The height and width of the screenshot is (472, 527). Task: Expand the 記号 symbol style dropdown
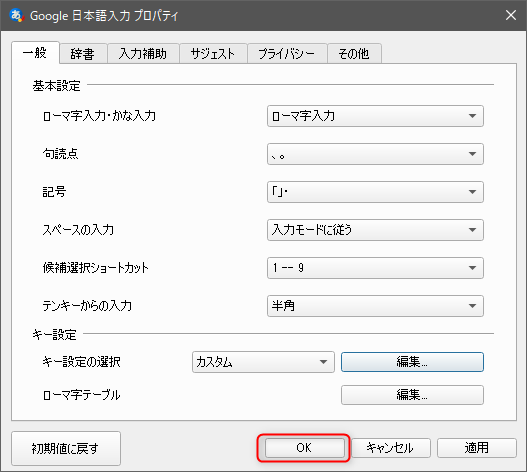pos(375,192)
